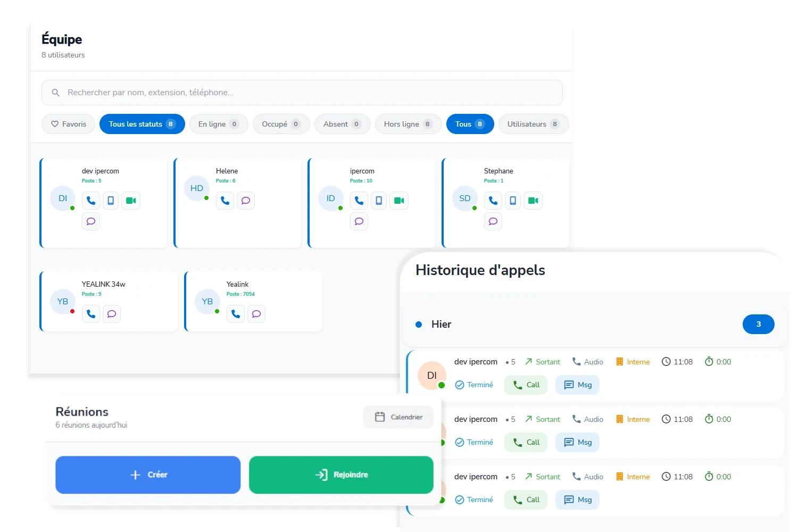Enable the Absent status filter
This screenshot has height=532, width=798.
(x=342, y=124)
